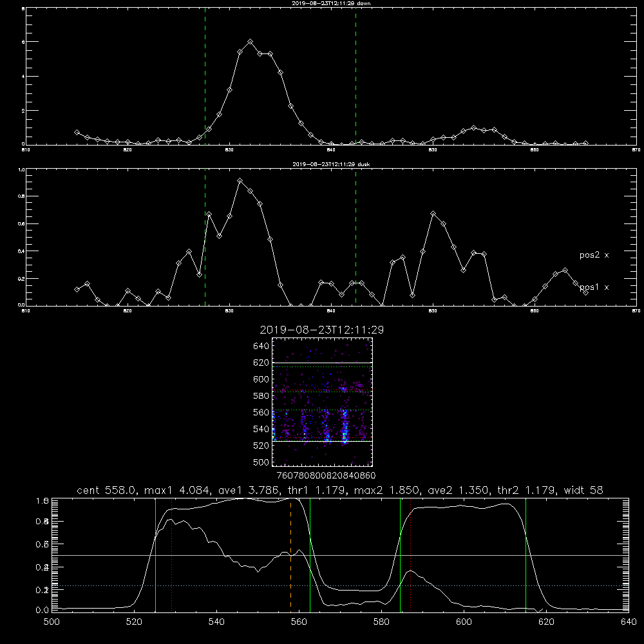Click the 600 tick label on bottom plot x-axis

[464, 622]
